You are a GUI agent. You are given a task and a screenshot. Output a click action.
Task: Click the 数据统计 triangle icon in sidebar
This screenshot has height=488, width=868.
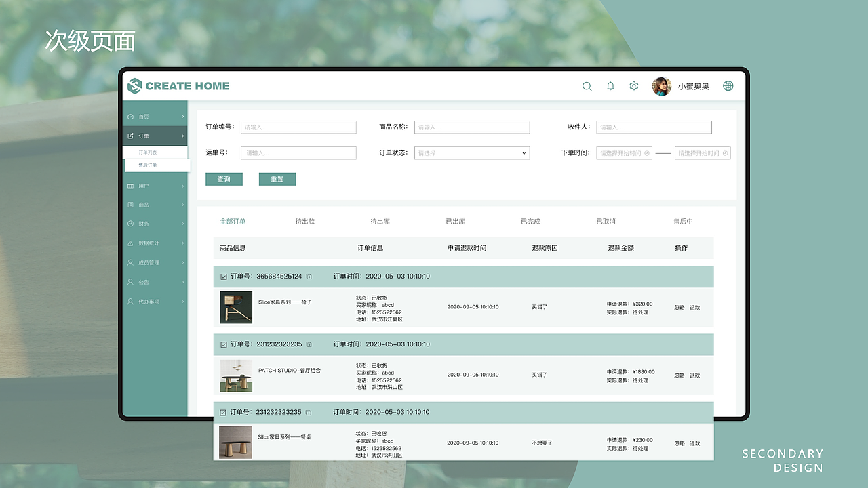point(131,243)
